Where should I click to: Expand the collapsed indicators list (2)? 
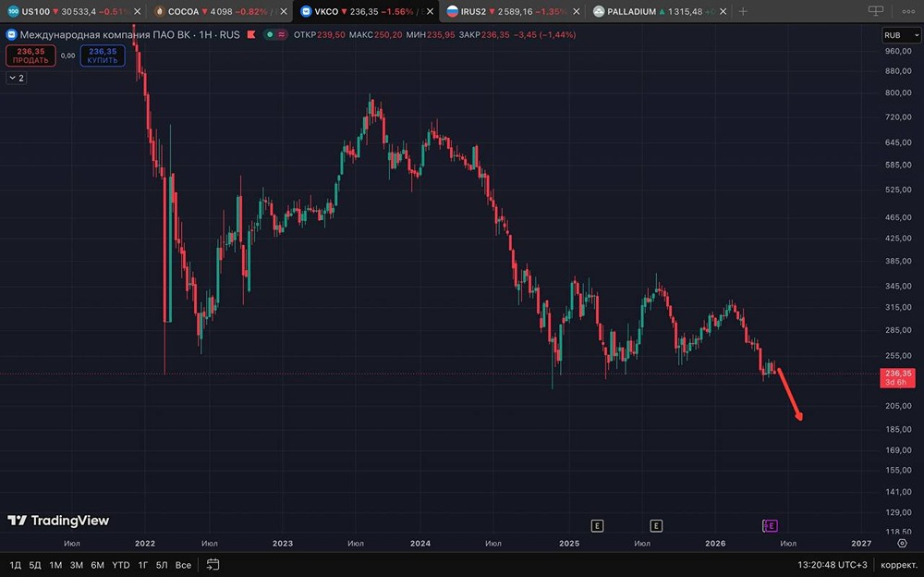(17, 78)
